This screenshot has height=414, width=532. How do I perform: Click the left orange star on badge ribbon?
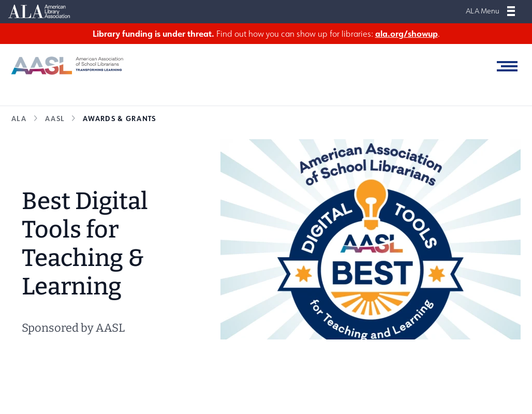coord(303,273)
